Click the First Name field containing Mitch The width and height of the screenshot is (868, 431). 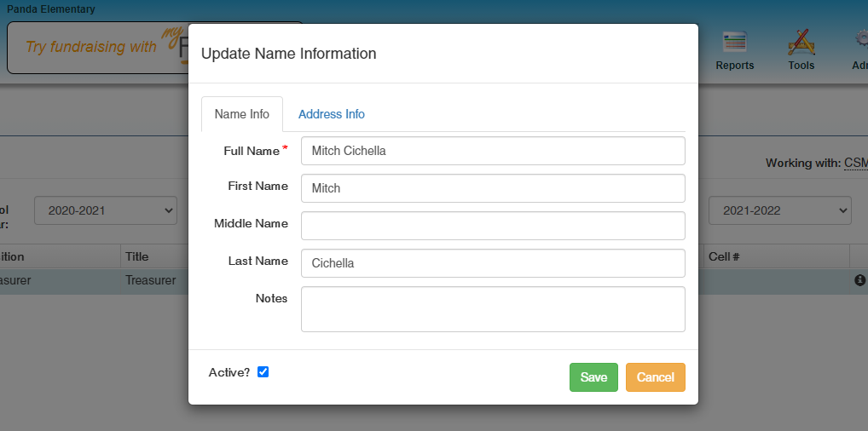[x=493, y=188]
